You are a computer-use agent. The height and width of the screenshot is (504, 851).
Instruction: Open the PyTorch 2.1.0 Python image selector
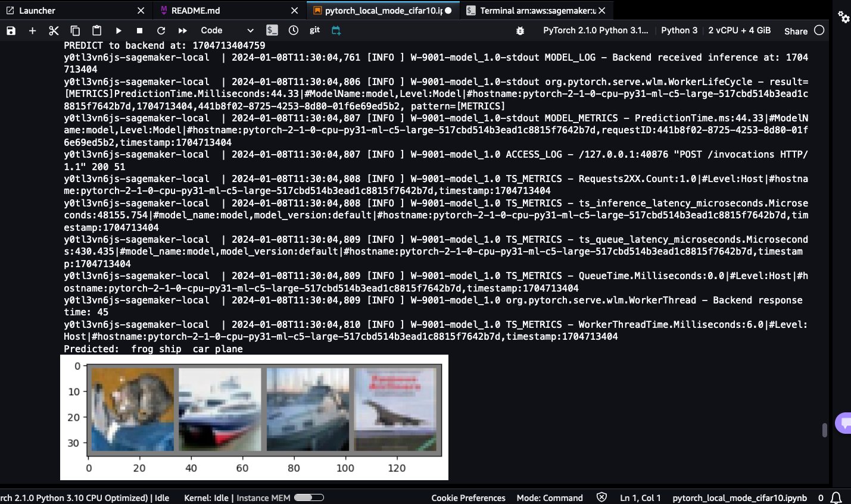pos(596,30)
